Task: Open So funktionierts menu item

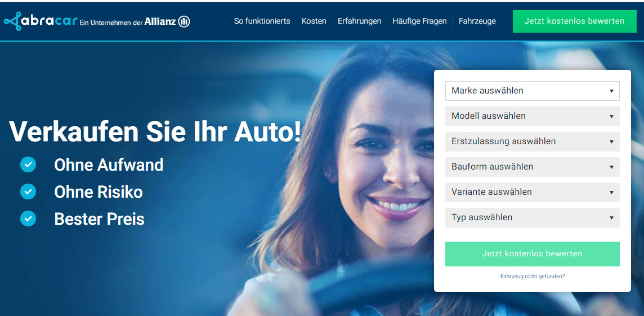Action: (262, 21)
